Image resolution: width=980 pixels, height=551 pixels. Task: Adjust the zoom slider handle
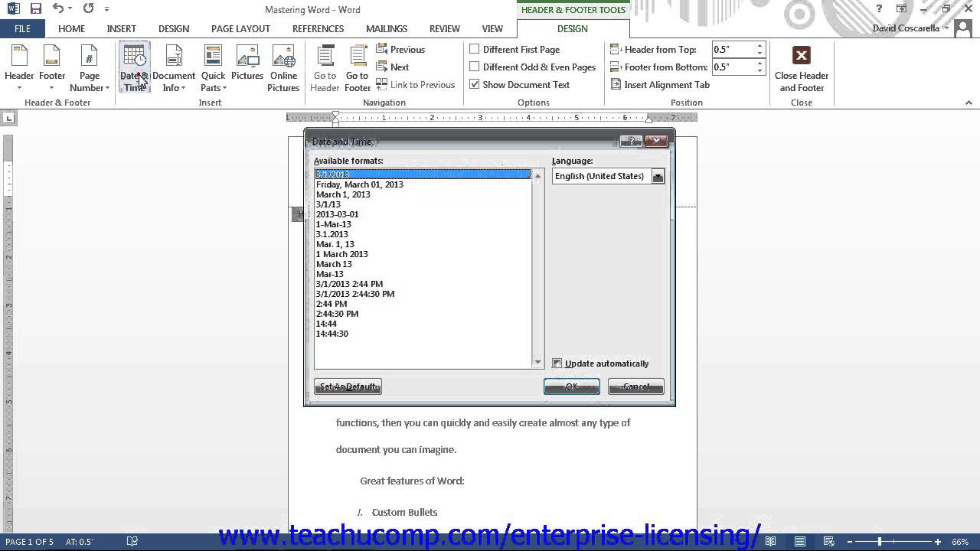pyautogui.click(x=880, y=542)
